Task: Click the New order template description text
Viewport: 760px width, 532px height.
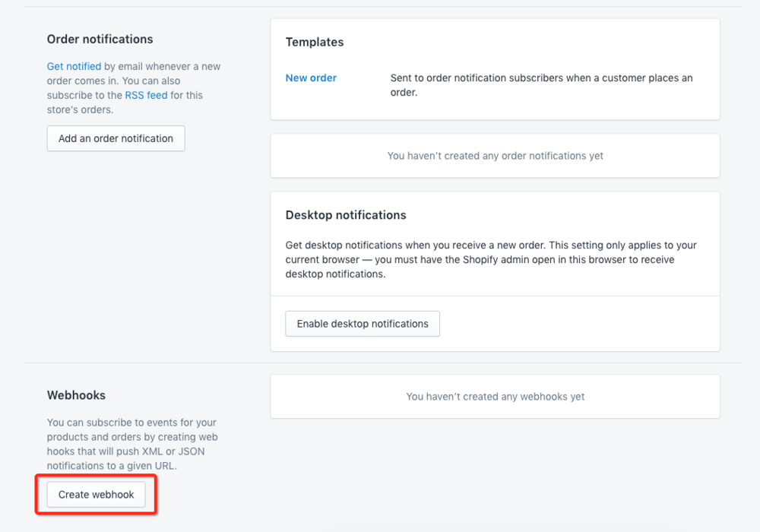Action: click(541, 85)
